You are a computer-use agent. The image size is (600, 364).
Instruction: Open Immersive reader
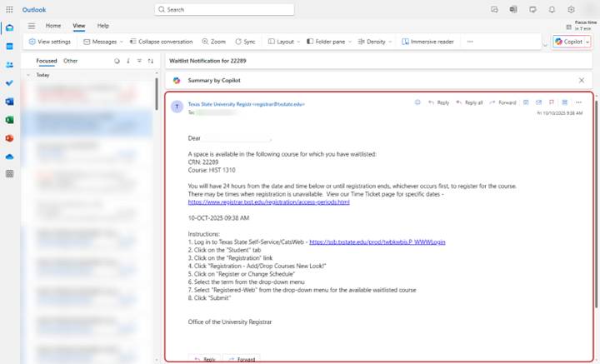click(x=427, y=42)
